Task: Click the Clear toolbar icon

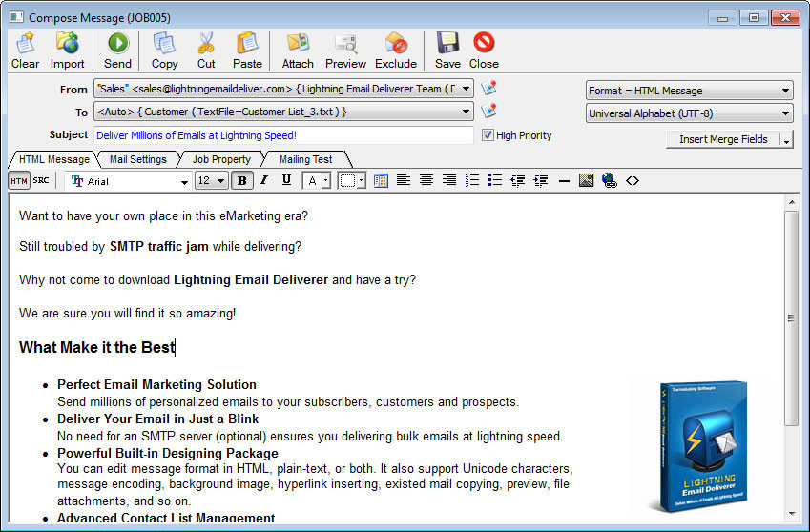Action: [x=26, y=50]
